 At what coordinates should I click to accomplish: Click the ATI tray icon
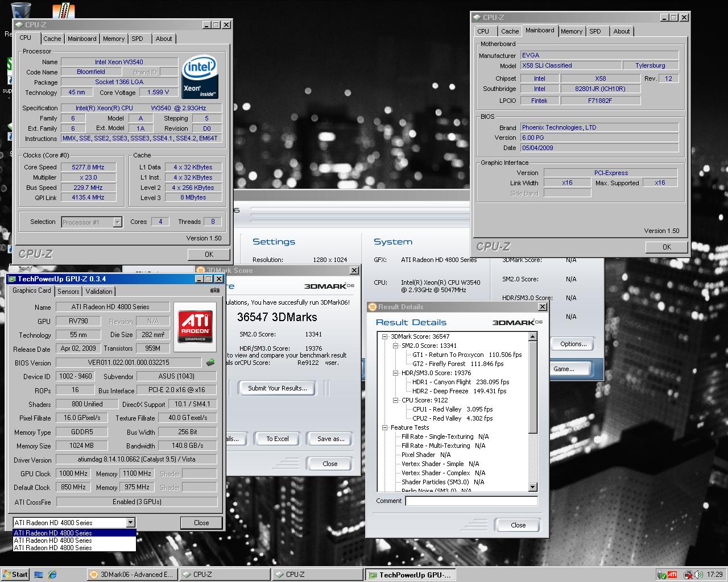672,575
